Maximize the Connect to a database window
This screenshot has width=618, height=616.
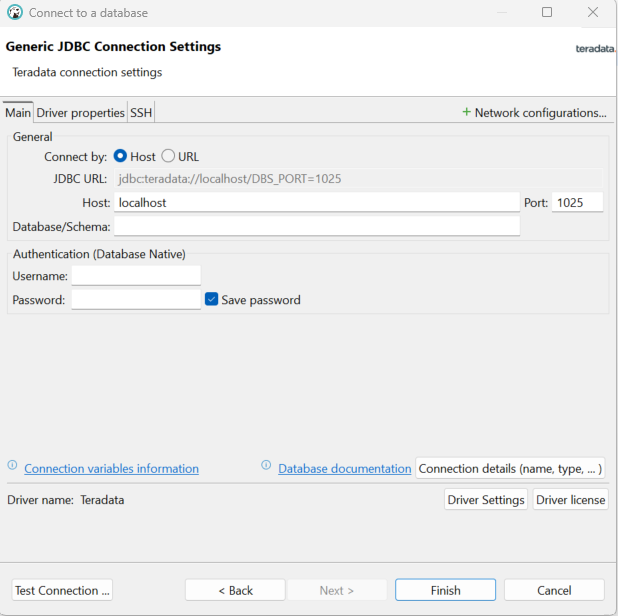[x=547, y=12]
